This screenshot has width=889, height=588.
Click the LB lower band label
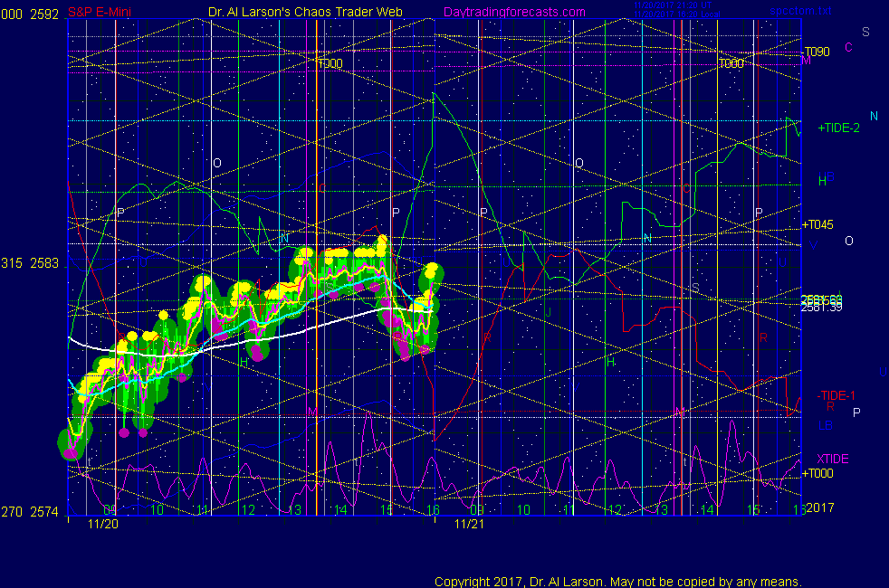(x=826, y=425)
